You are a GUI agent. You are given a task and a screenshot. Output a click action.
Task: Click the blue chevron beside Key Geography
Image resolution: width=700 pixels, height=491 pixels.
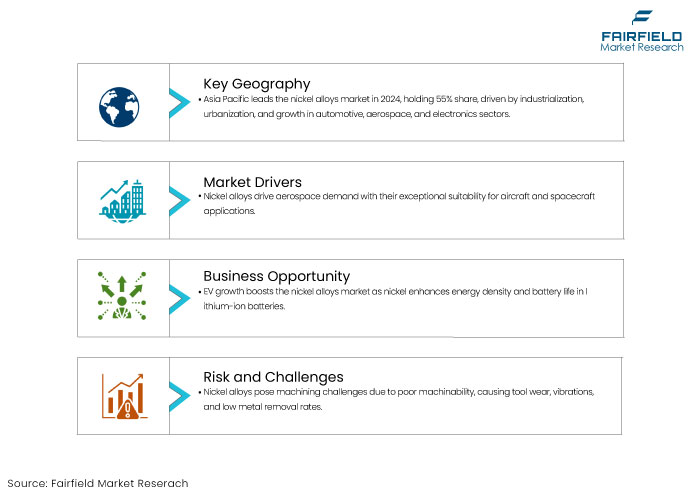click(x=179, y=103)
